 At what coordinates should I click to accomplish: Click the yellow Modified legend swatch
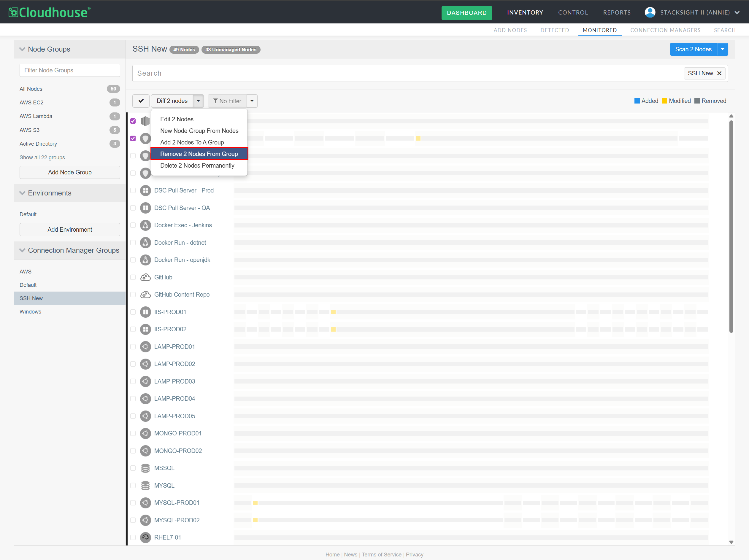[x=664, y=101]
